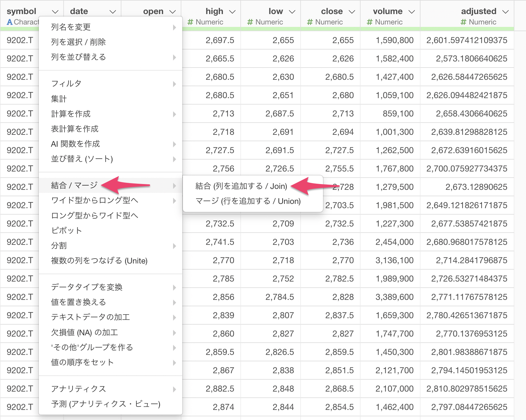The width and height of the screenshot is (526, 420).
Task: Click 列を選択 / 削除 menu entry
Action: (x=78, y=42)
